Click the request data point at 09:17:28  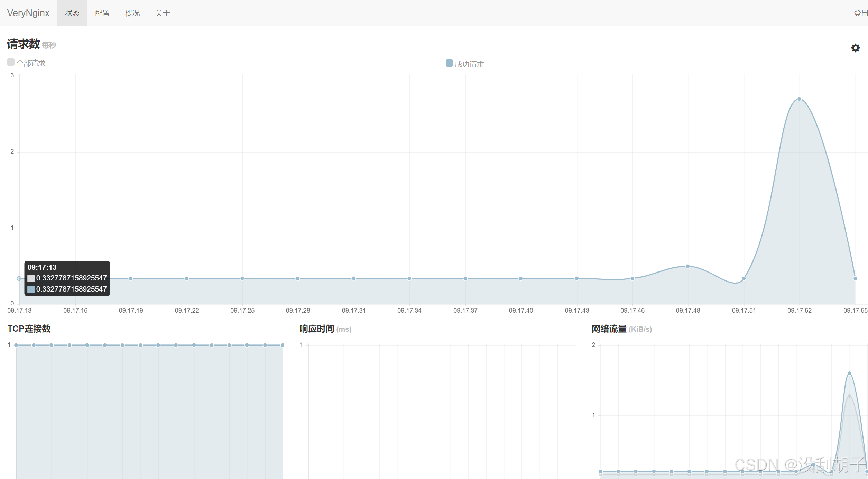pyautogui.click(x=298, y=278)
